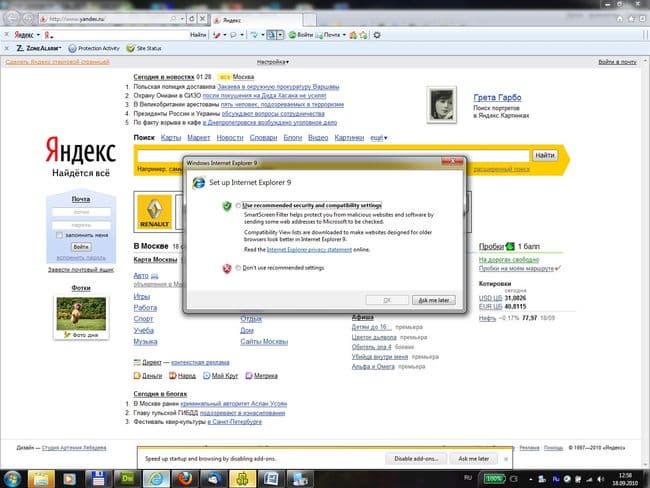Screen dimensions: 650x488
Task: Click Disable add-ons in notification bar
Action: pos(416,459)
